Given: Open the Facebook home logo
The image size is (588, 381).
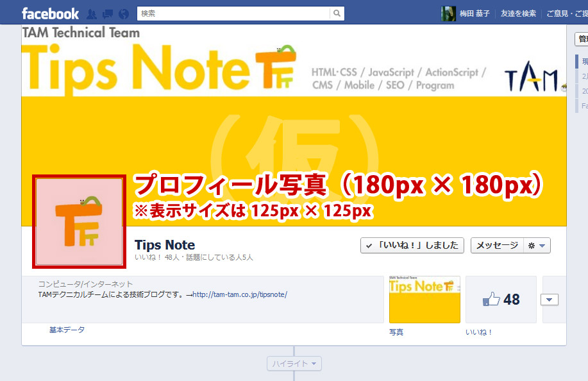Looking at the screenshot, I should pos(50,14).
